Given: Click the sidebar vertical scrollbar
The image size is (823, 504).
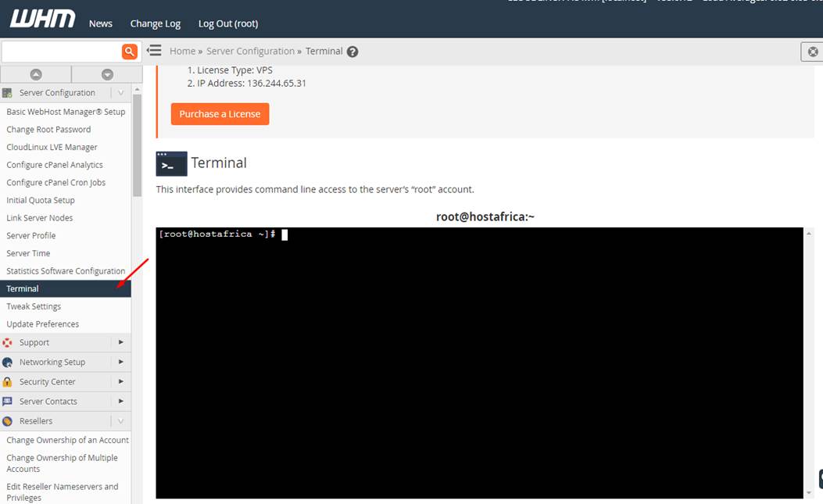Looking at the screenshot, I should pyautogui.click(x=137, y=145).
